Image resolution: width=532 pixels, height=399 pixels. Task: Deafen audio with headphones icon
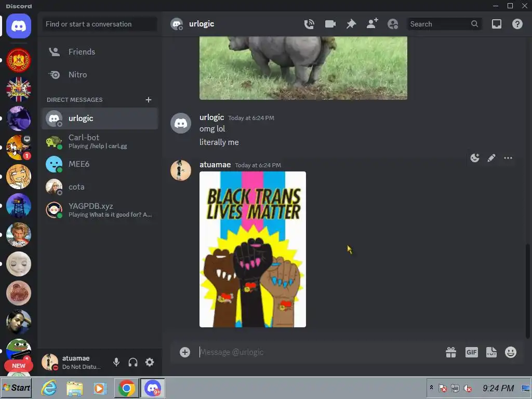(x=133, y=362)
